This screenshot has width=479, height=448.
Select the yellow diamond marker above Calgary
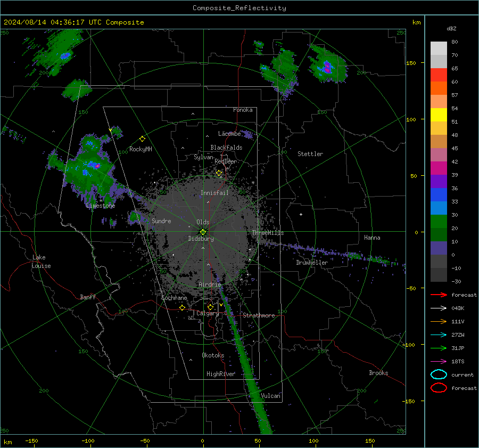pyautogui.click(x=210, y=307)
